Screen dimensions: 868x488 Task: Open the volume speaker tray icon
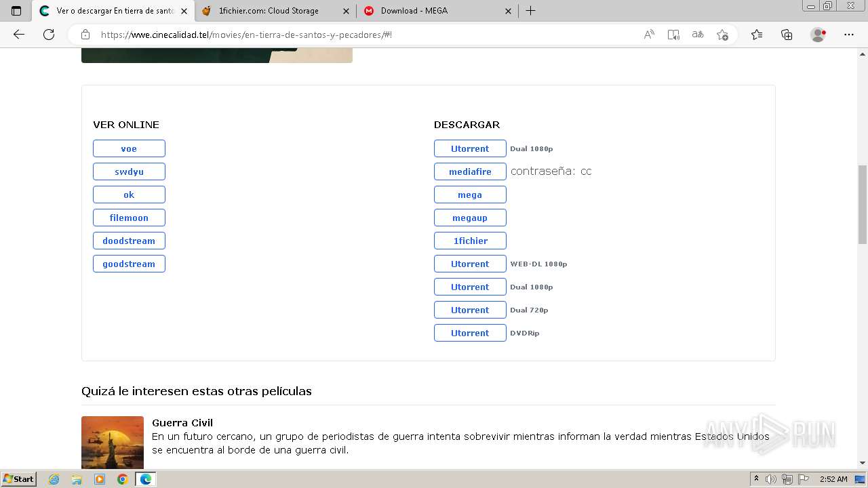[771, 479]
